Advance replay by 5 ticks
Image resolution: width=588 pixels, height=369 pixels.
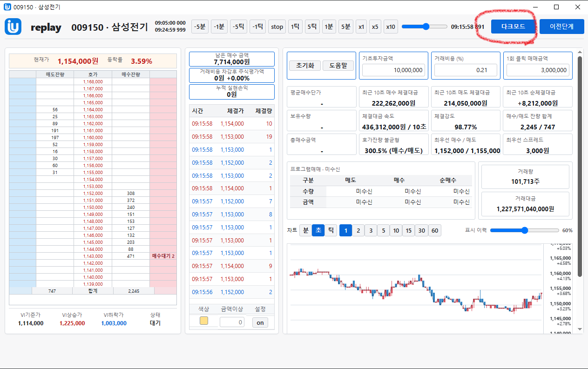pos(312,27)
